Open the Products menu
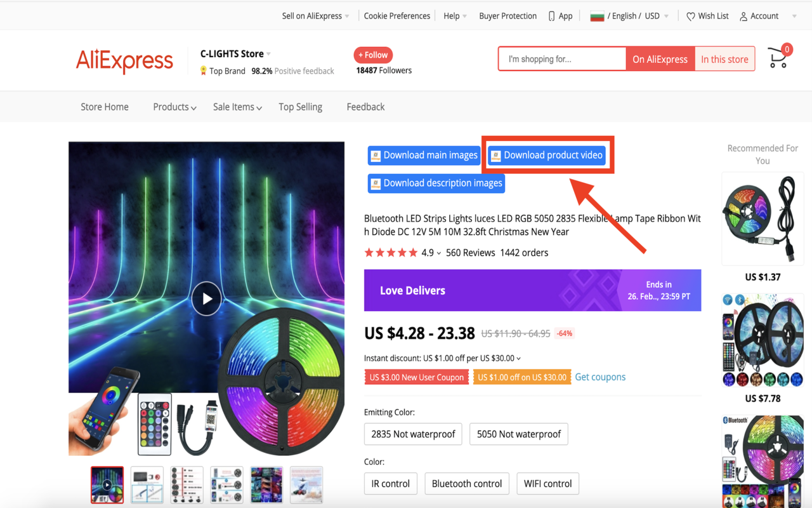Viewport: 812px width, 508px height. click(174, 107)
